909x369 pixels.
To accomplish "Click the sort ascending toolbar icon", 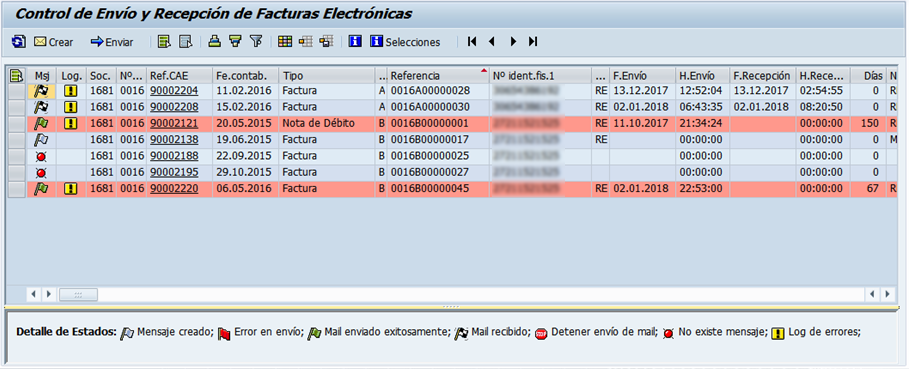I will point(214,42).
